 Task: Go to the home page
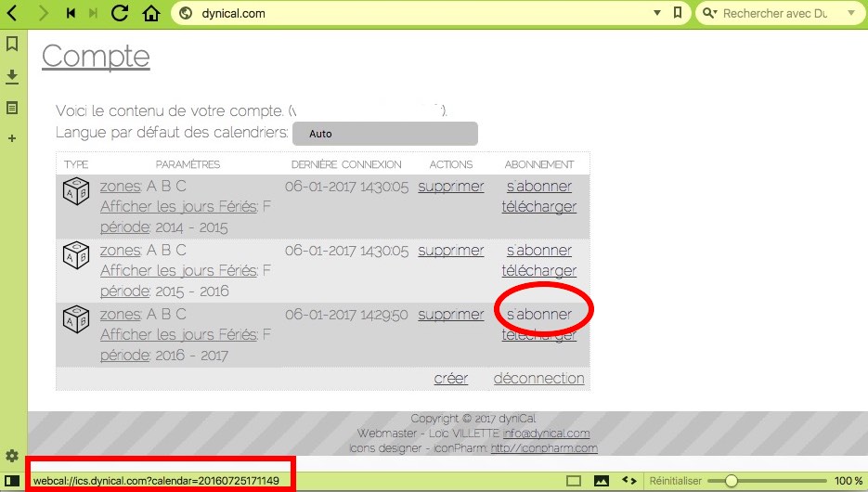(x=151, y=13)
